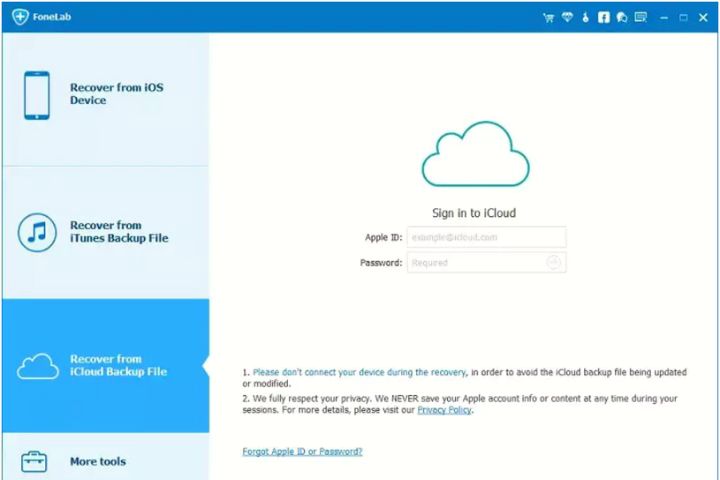Select Recover from iOS Device
Screen dimensions: 720x480
pyautogui.click(x=106, y=99)
